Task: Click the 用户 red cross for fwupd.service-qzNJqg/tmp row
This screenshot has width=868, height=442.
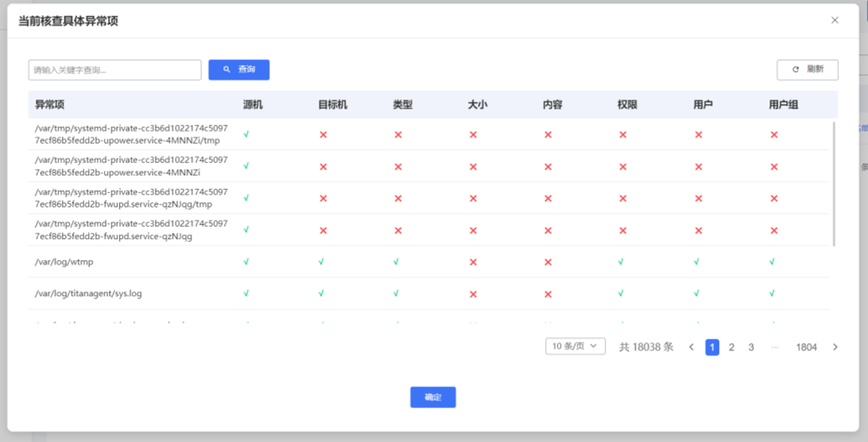Action: click(x=699, y=198)
